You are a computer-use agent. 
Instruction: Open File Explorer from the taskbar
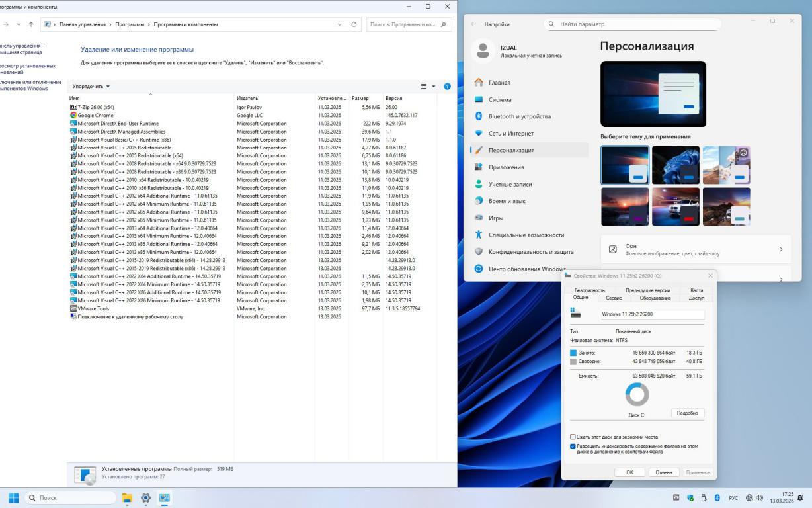coord(127,498)
